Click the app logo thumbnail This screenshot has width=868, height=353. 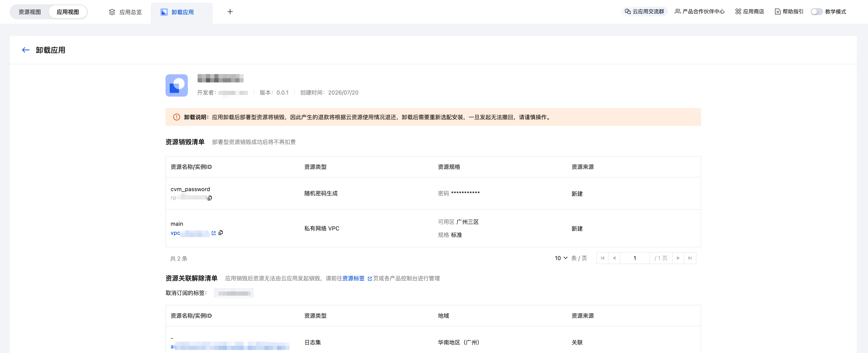[177, 85]
